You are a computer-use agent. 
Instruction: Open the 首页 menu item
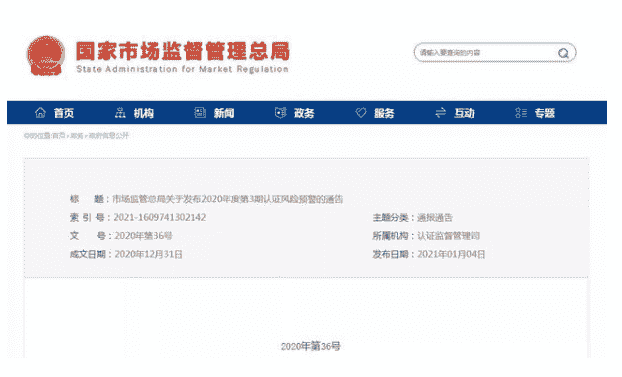click(x=64, y=113)
